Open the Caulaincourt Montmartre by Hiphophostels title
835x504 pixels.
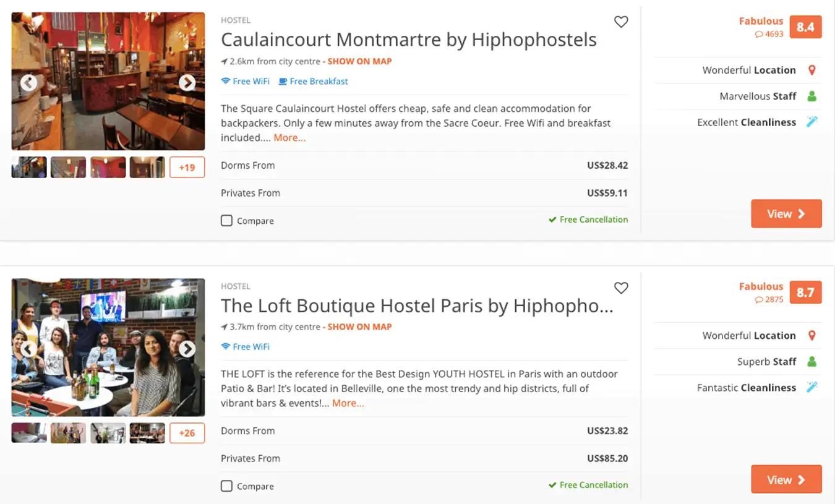tap(408, 40)
